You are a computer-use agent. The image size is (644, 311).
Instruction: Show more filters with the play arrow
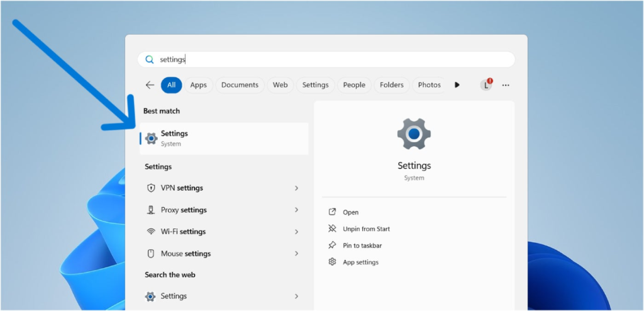(457, 85)
